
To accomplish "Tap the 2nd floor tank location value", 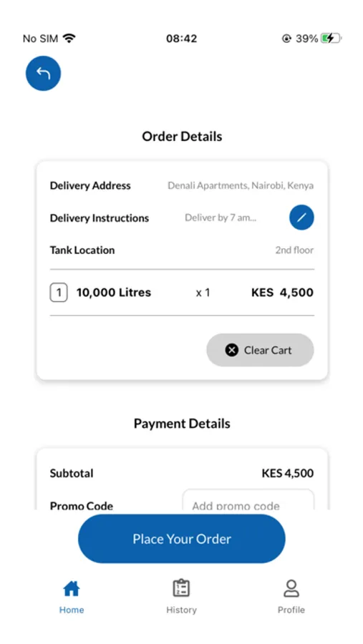I will 294,250.
